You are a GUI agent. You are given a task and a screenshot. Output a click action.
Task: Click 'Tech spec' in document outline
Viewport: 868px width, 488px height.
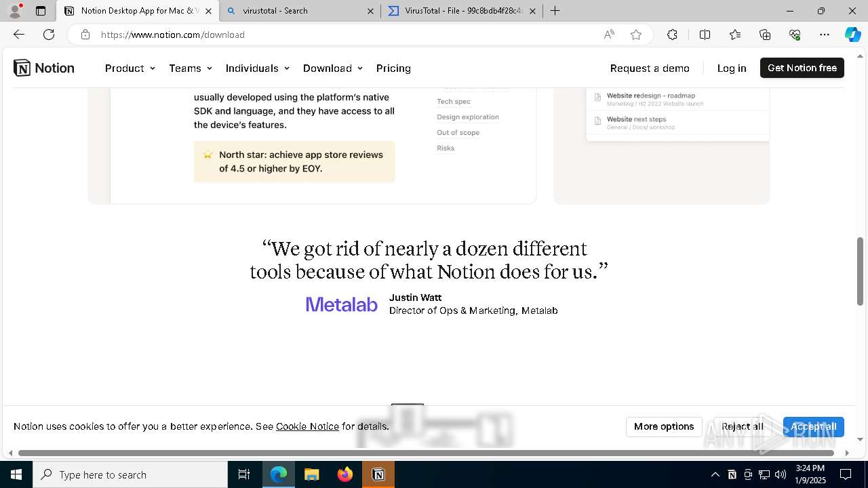pyautogui.click(x=454, y=102)
